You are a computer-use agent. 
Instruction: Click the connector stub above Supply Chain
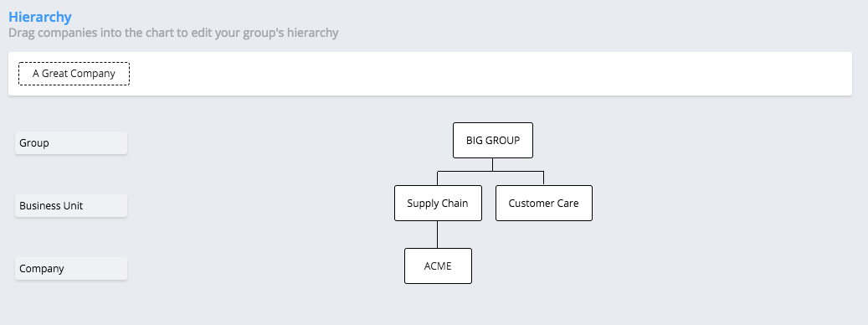[x=437, y=178]
